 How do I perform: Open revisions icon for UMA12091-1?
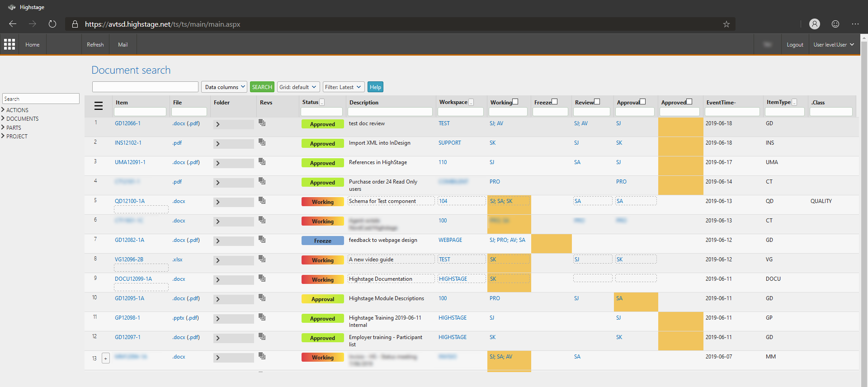click(262, 161)
